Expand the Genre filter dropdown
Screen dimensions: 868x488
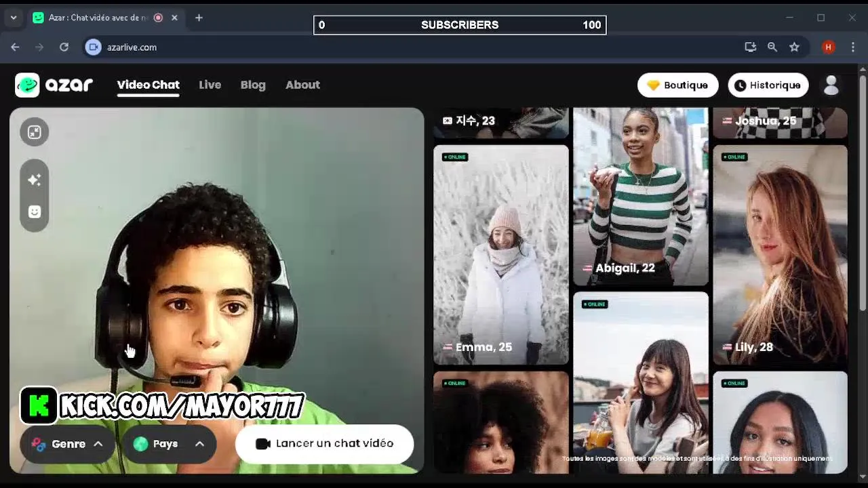pos(68,444)
